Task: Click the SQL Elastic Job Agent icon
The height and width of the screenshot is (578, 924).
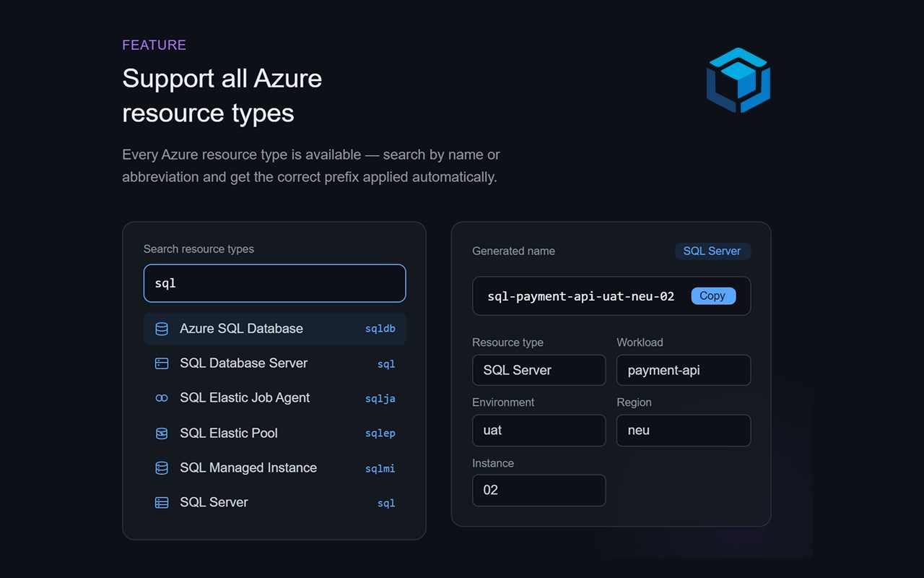Action: [162, 398]
